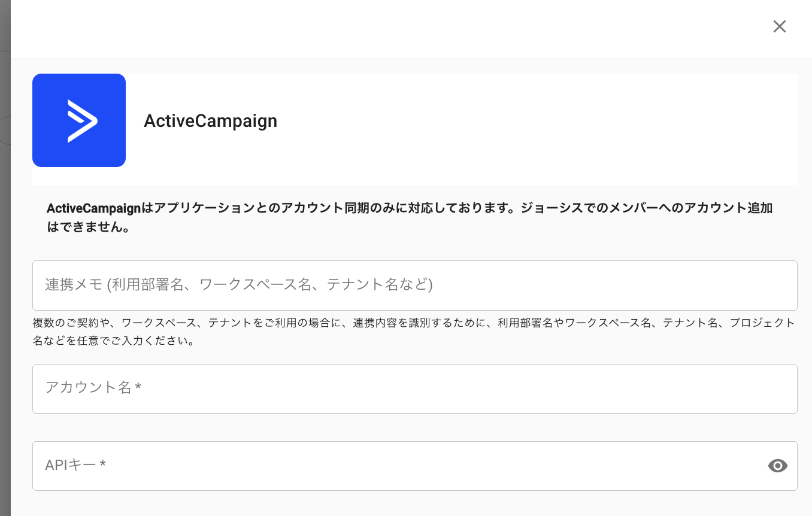Click the はできません line of the notice
This screenshot has height=516, width=812.
coord(89,228)
